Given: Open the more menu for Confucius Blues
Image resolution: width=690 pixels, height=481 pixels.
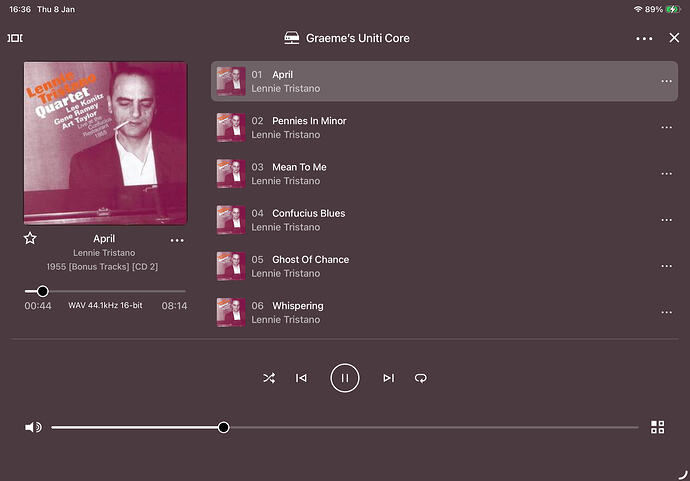Looking at the screenshot, I should tap(666, 220).
